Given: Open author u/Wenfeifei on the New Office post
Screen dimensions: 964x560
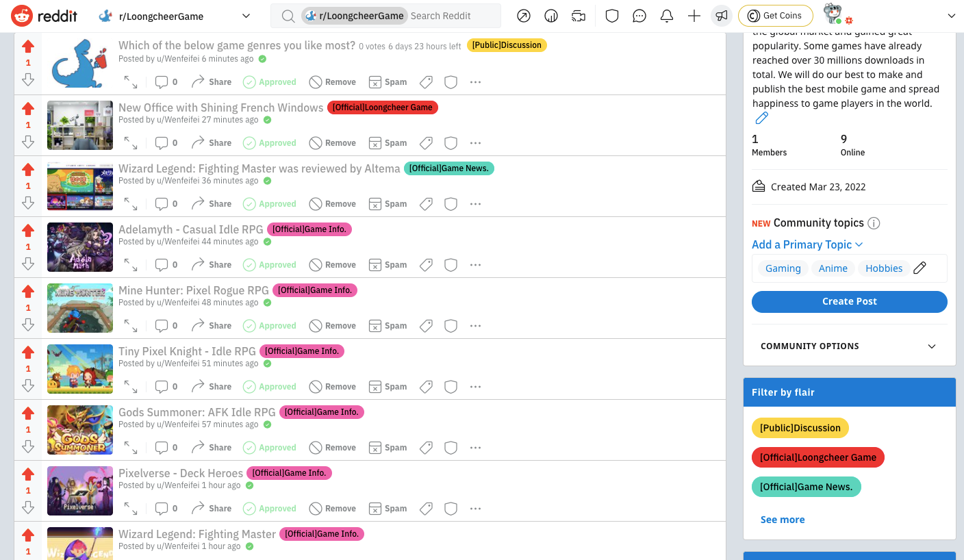Looking at the screenshot, I should tap(178, 120).
